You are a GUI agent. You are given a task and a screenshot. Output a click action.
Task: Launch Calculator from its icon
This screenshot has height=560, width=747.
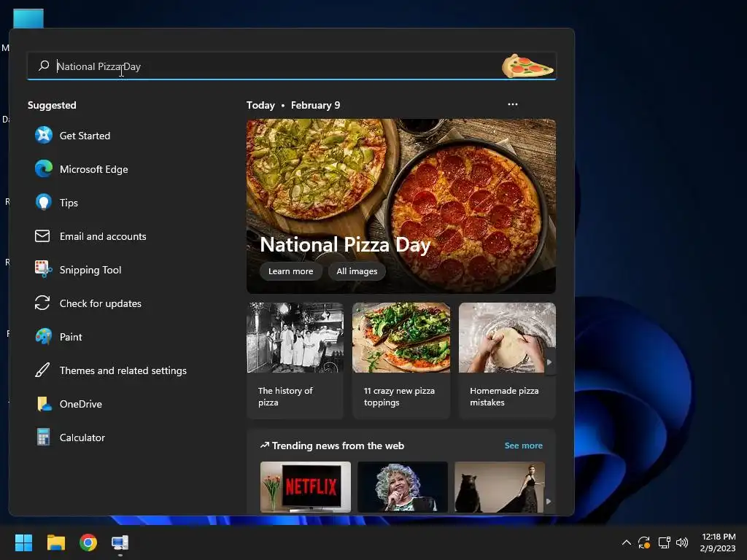coord(43,437)
